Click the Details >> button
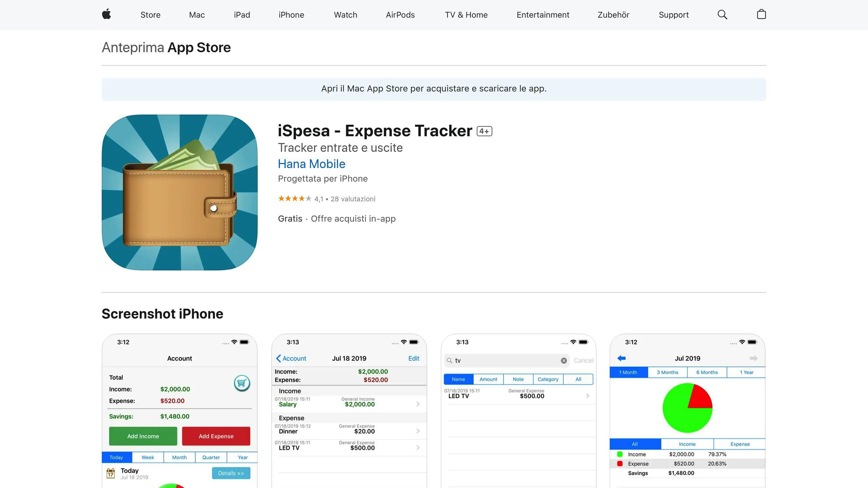The width and height of the screenshot is (868, 488). pos(231,473)
